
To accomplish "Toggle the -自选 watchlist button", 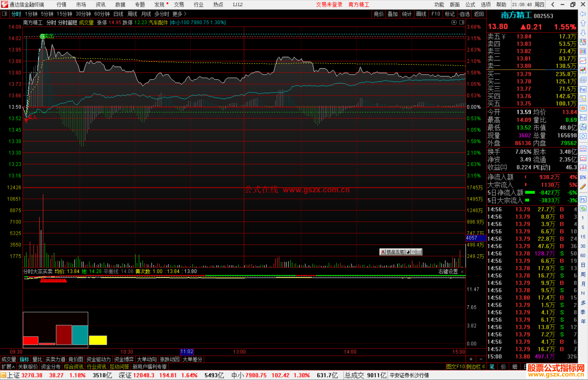I will click(x=464, y=14).
